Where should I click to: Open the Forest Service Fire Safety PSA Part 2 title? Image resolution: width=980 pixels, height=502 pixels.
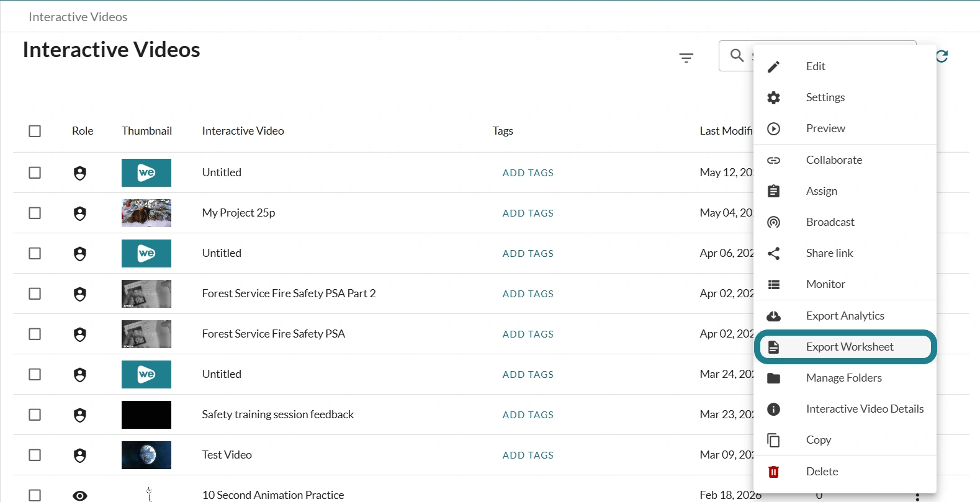click(x=289, y=294)
